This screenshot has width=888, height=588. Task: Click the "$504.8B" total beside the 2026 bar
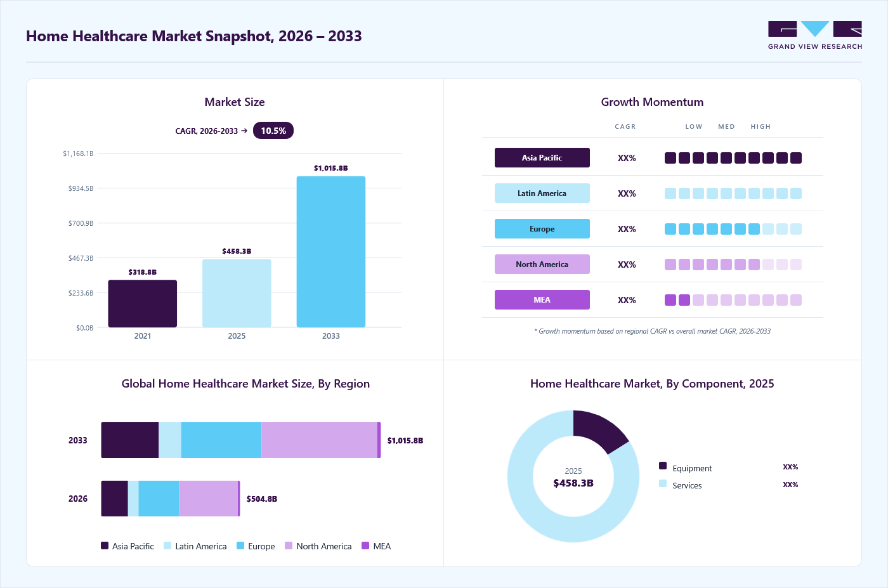[262, 499]
